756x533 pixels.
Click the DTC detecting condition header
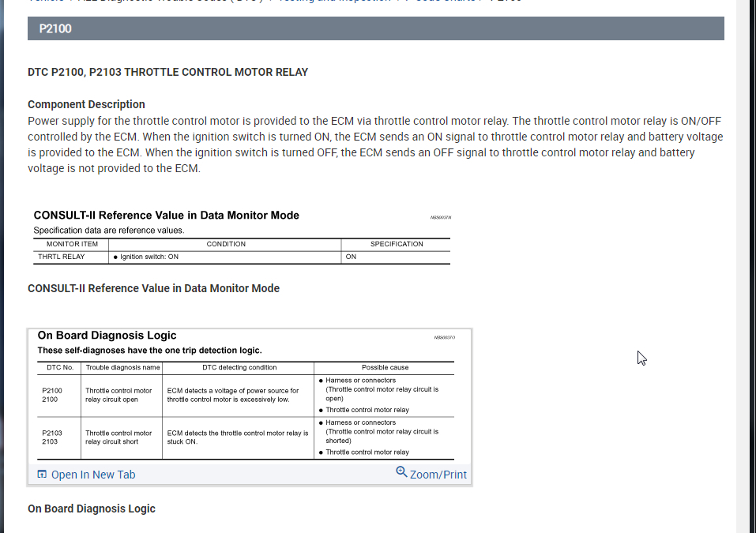tap(239, 367)
